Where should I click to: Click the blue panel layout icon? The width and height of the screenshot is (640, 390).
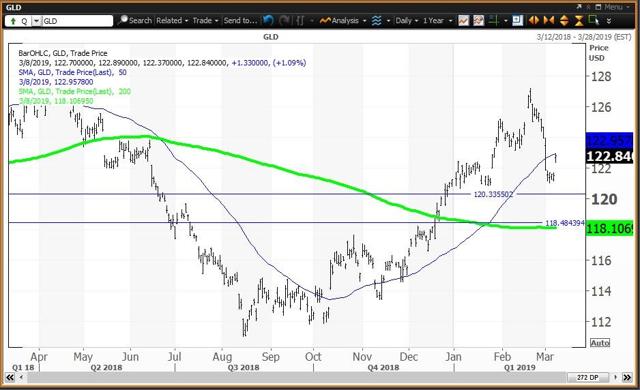pyautogui.click(x=518, y=20)
